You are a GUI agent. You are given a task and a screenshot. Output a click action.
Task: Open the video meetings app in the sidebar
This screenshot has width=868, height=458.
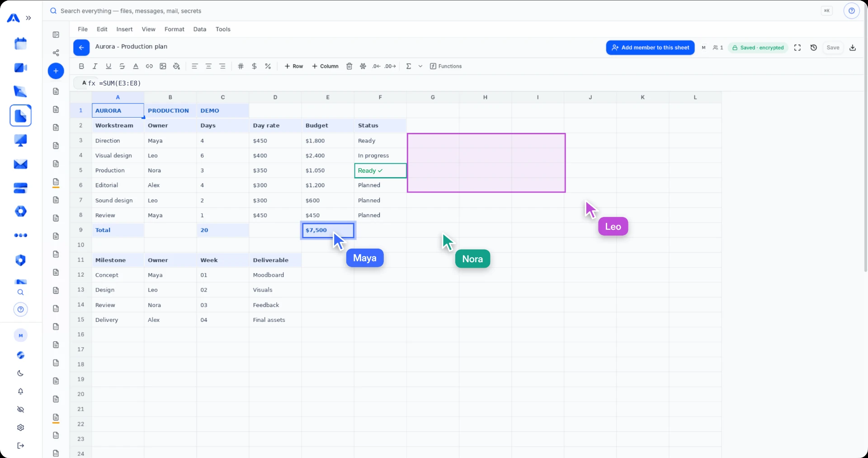(20, 68)
